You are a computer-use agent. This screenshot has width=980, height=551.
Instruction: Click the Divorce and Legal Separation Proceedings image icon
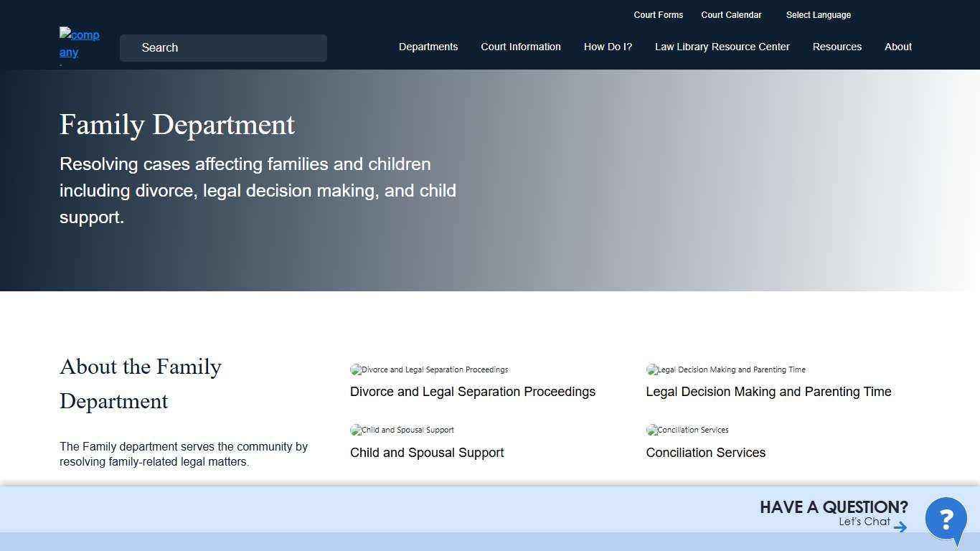[x=356, y=370]
